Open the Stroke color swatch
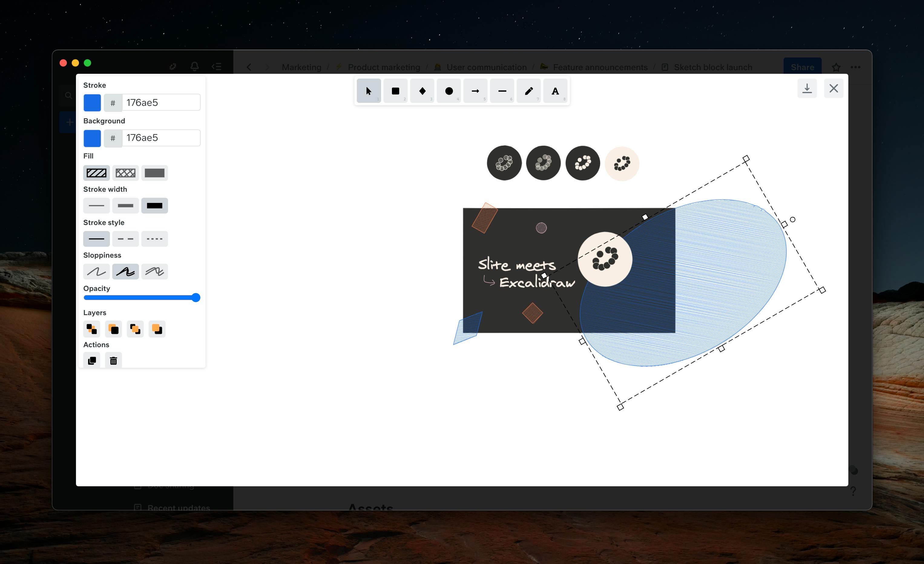 (x=92, y=103)
